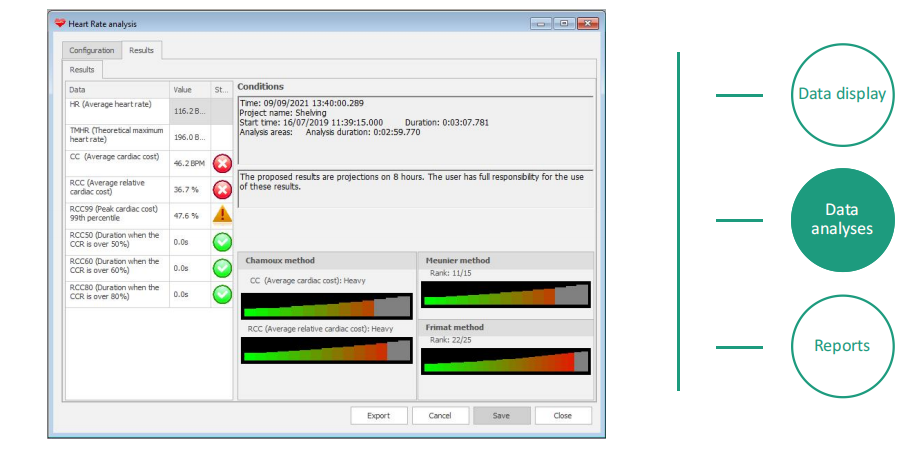Click the red error icon for RCC

tap(222, 189)
